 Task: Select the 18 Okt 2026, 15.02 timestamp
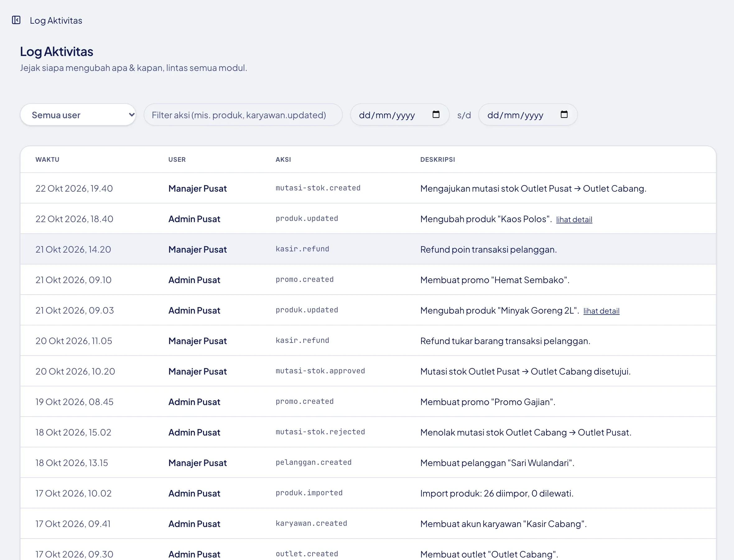click(x=73, y=432)
